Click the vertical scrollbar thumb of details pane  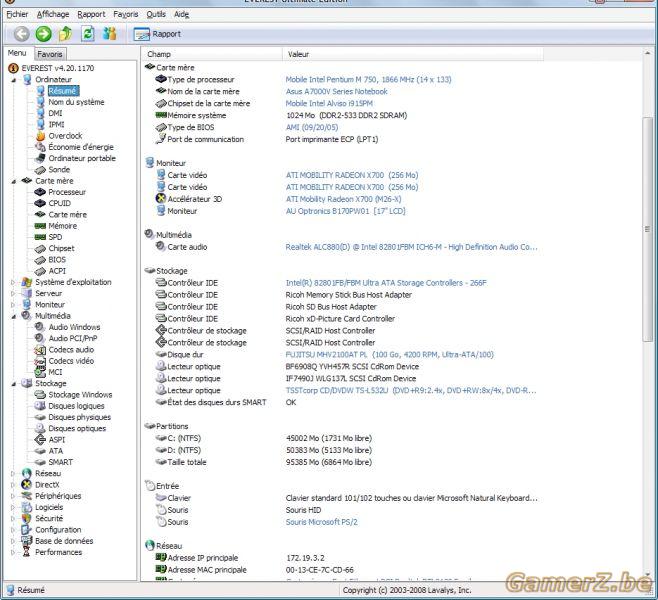pyautogui.click(x=647, y=229)
